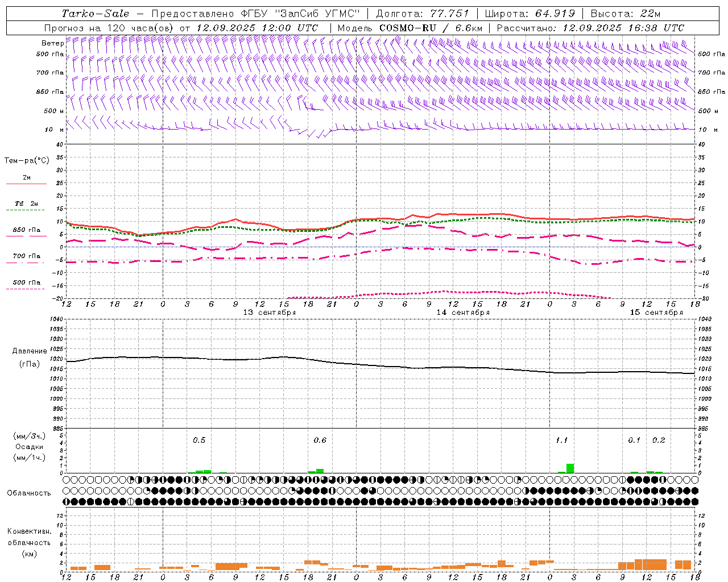Click the 3-hour precipitation value "1.1"
The height and width of the screenshot is (582, 728).
pyautogui.click(x=561, y=440)
